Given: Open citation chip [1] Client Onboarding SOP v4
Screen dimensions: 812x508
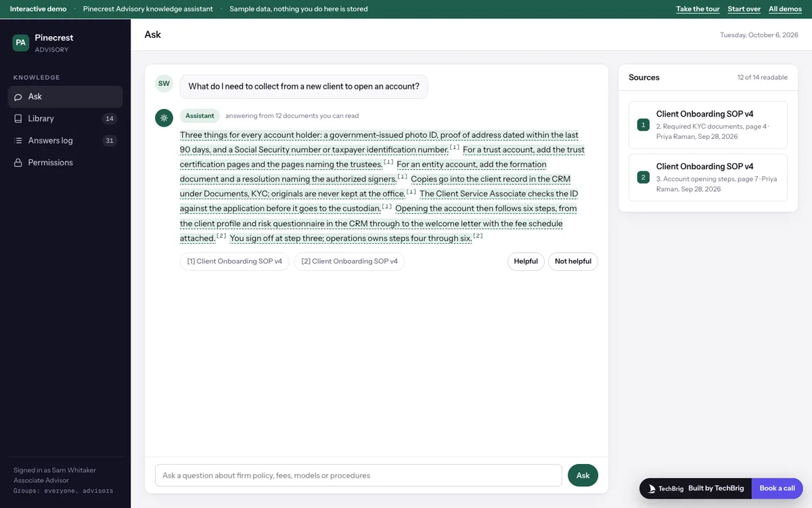Looking at the screenshot, I should 235,261.
